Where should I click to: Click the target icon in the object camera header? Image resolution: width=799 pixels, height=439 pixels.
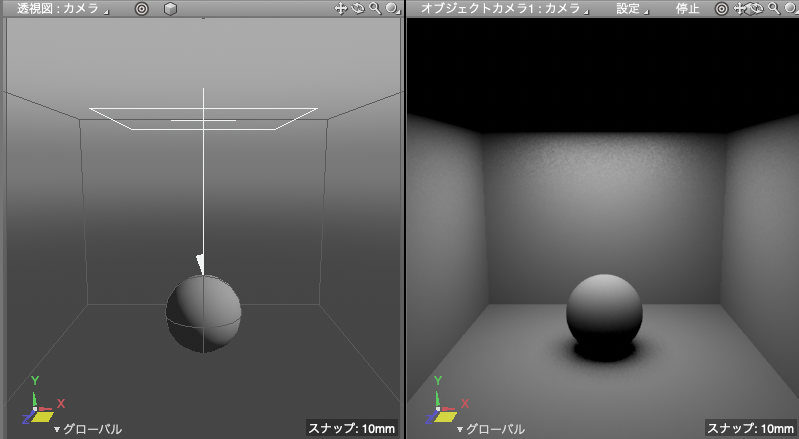(721, 9)
